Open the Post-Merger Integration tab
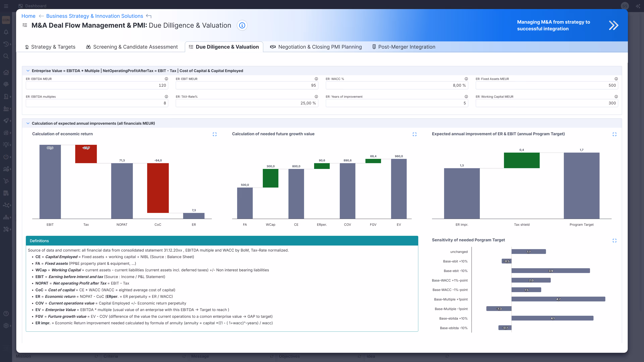The image size is (644, 362). pos(407,47)
